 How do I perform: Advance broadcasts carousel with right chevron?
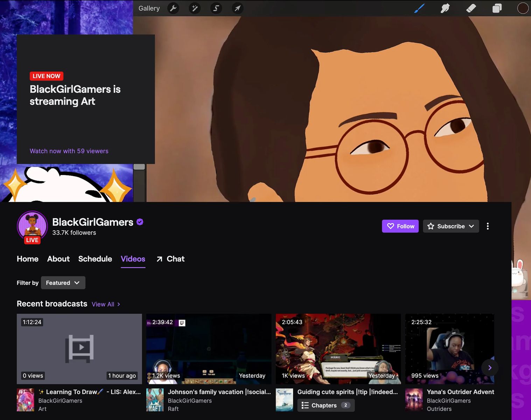(x=490, y=367)
